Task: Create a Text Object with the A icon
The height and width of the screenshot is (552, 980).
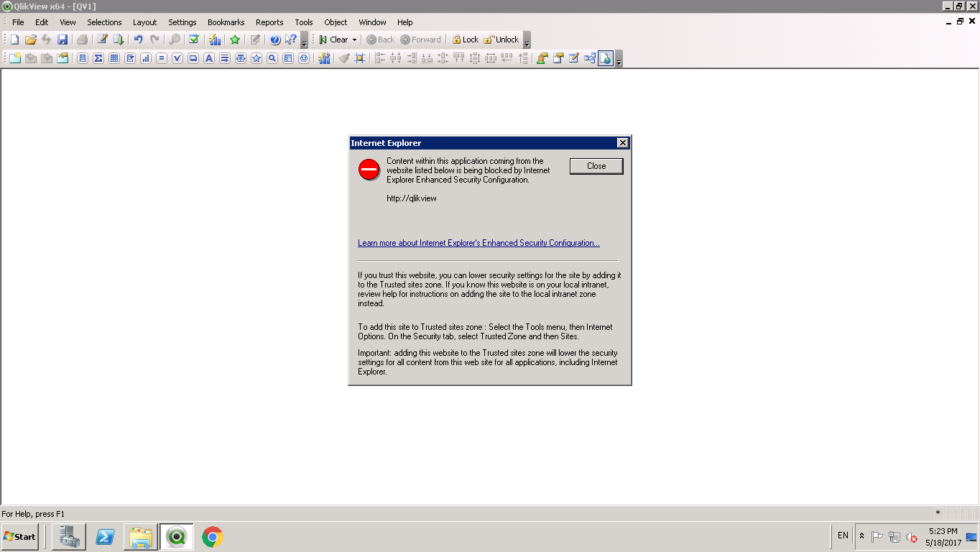Action: click(209, 58)
